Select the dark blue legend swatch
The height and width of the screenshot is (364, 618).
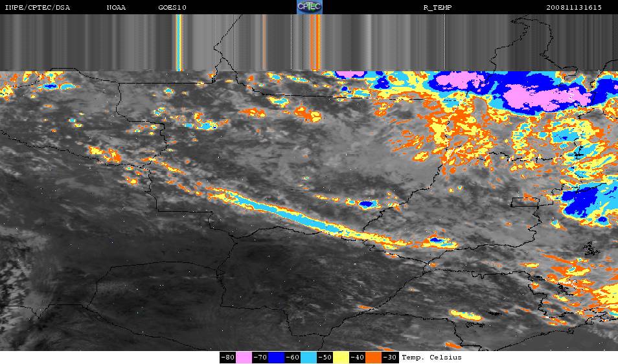point(276,358)
